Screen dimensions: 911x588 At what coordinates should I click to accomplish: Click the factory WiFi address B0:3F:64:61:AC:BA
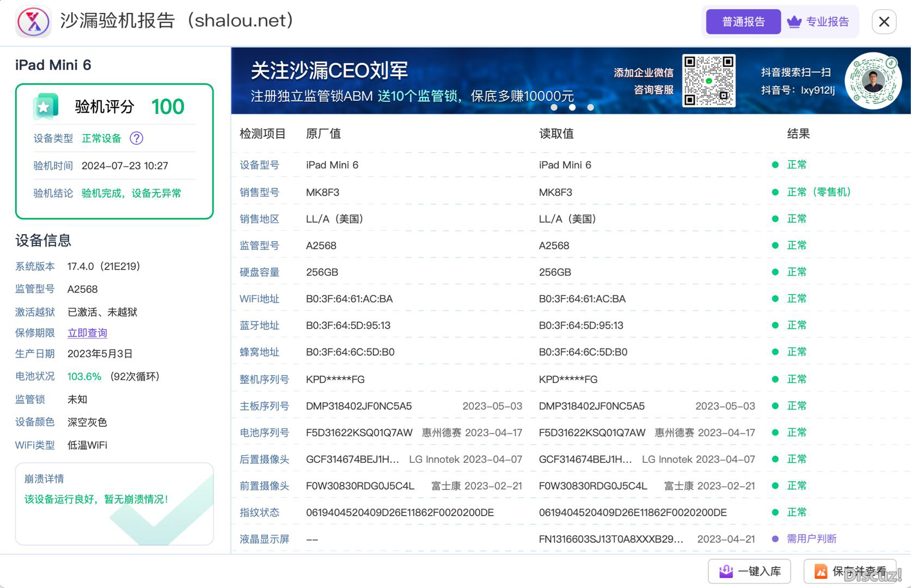(x=349, y=299)
